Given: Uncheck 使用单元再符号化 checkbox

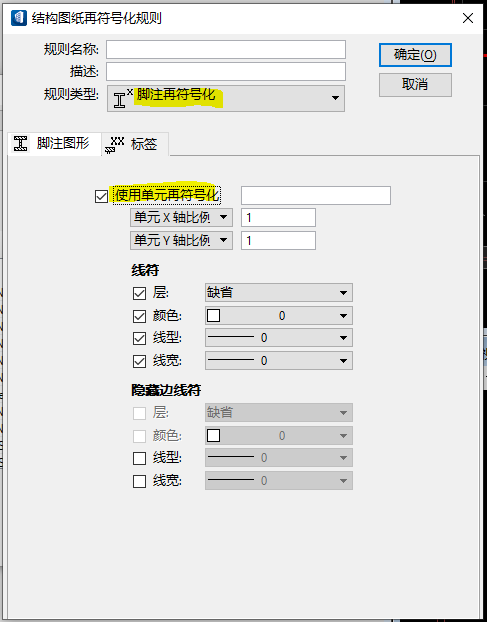Looking at the screenshot, I should [101, 196].
